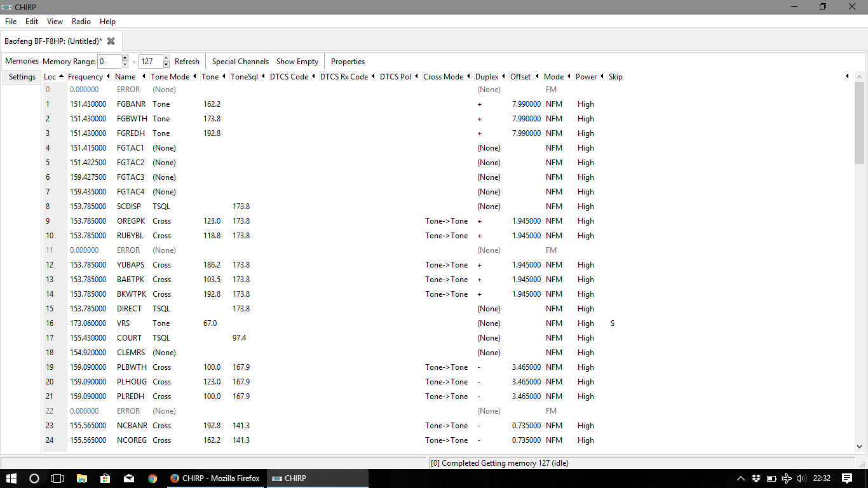
Task: Open Task View on taskbar
Action: 57,478
